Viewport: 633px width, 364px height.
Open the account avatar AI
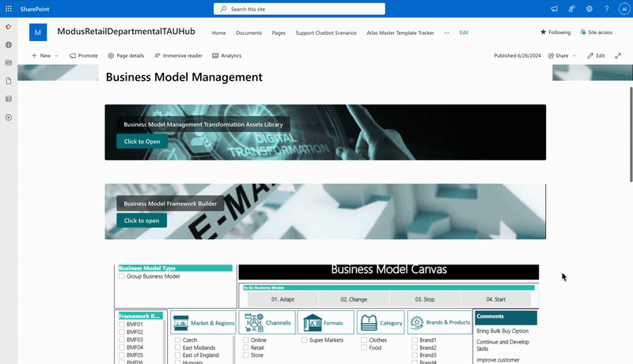624,9
